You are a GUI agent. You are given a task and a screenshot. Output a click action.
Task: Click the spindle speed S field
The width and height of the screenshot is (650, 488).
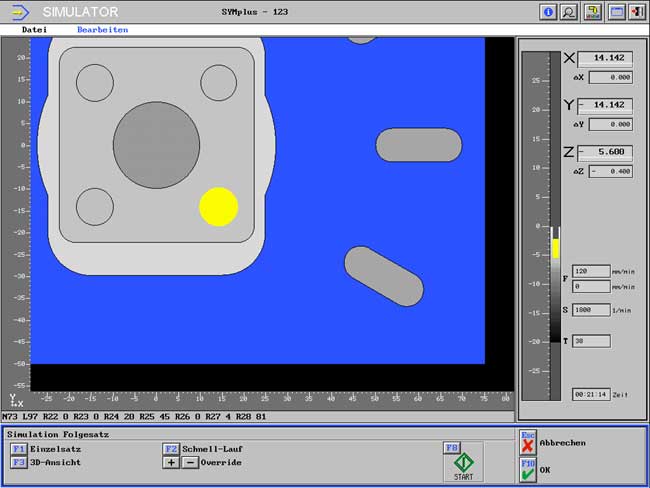[x=591, y=311]
